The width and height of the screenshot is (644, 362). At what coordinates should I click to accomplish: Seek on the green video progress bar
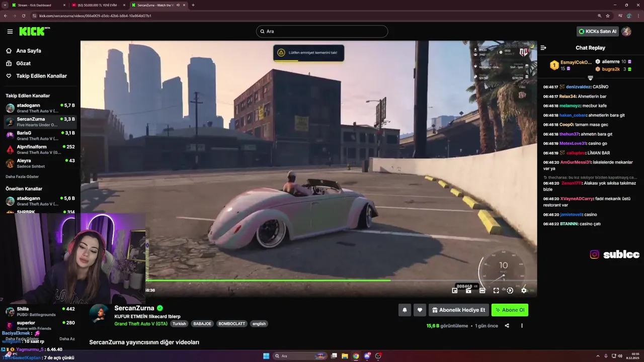[341, 280]
